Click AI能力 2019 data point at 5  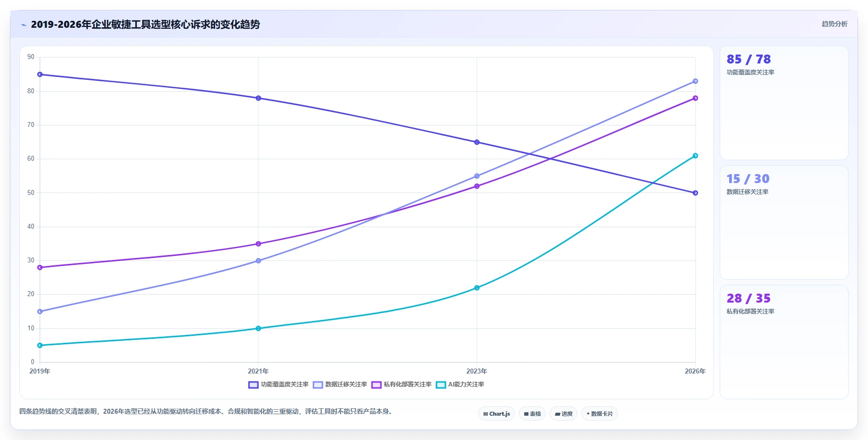click(40, 345)
